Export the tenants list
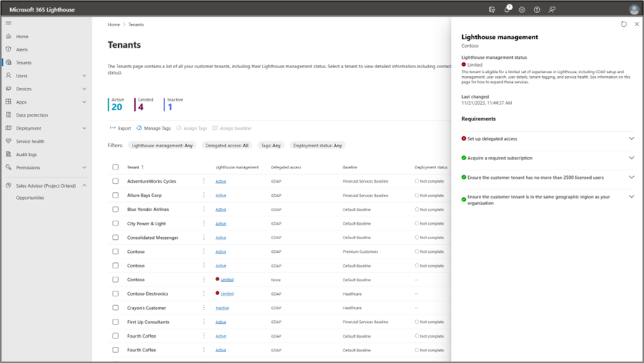This screenshot has height=363, width=644. coord(120,128)
